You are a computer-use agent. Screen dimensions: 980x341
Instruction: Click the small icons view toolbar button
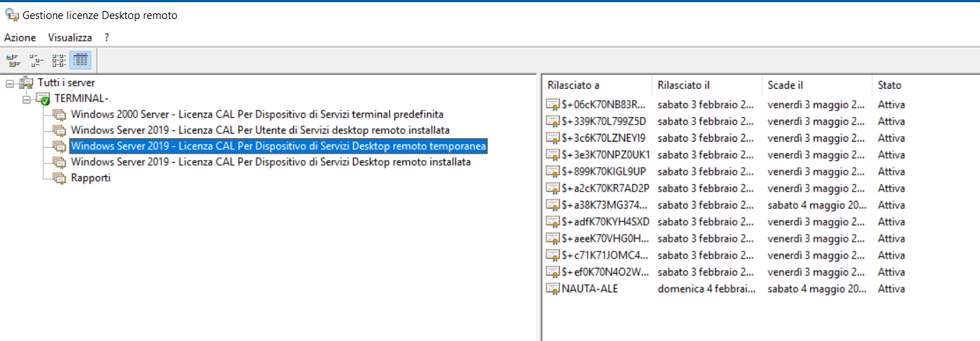click(36, 60)
